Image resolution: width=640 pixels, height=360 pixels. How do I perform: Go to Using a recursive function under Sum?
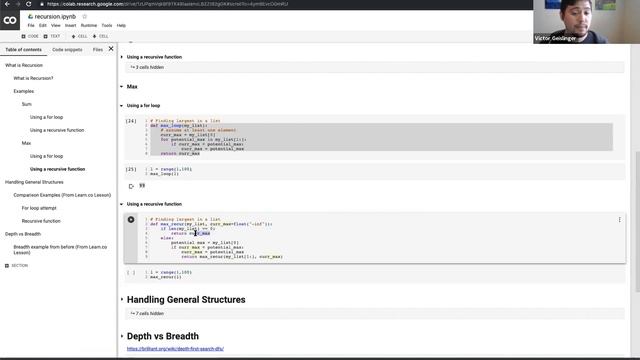tap(57, 130)
